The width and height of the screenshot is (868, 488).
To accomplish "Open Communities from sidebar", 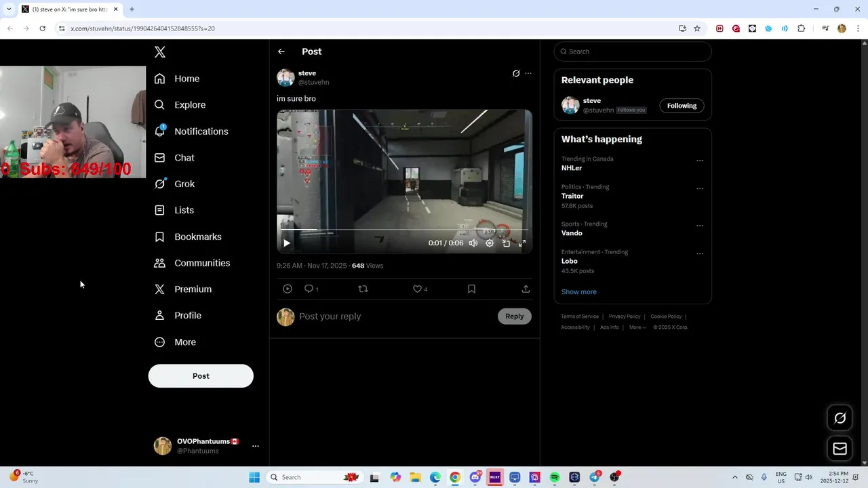I will [x=192, y=263].
